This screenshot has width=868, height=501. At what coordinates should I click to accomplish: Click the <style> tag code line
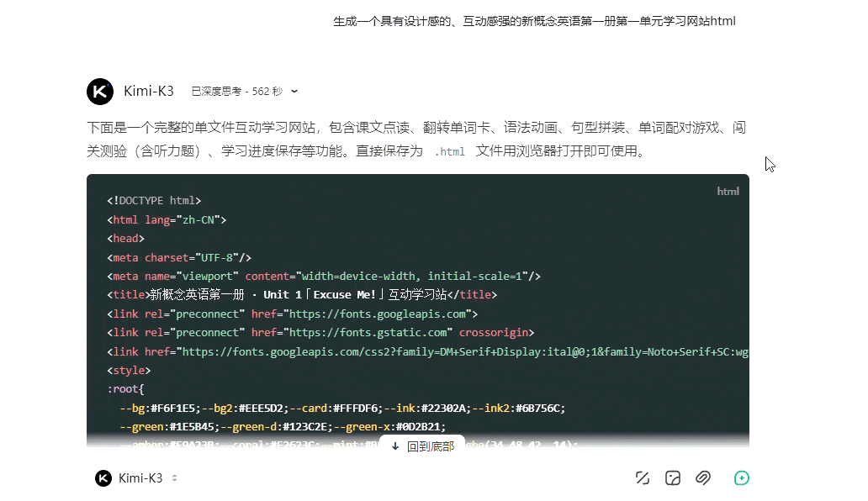(x=129, y=370)
